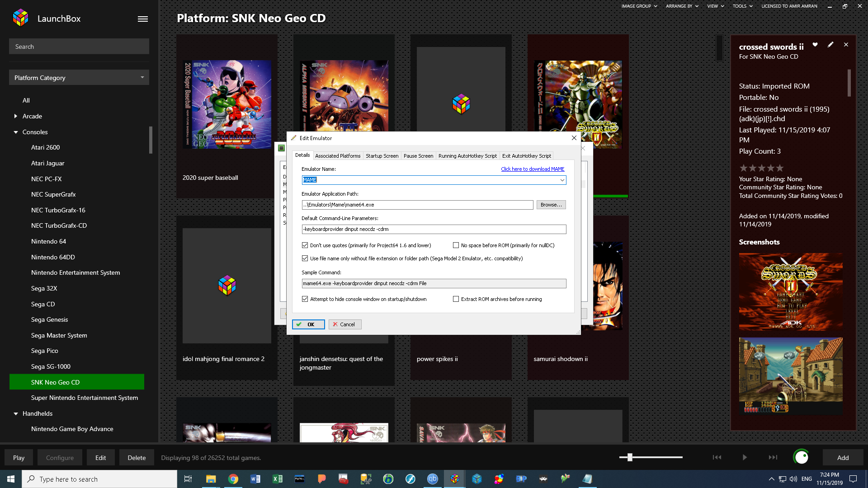Click the volume icon in the system tray
The height and width of the screenshot is (488, 868).
pos(793,479)
